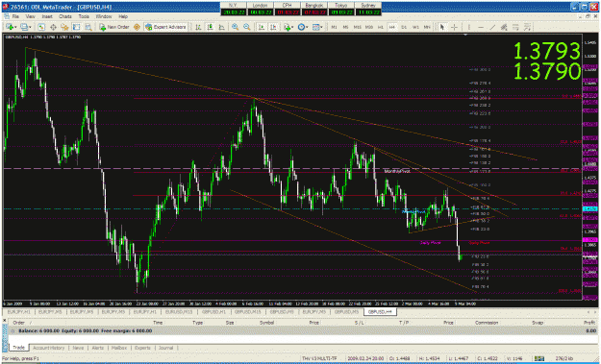Select the D1 timeframe
The image size is (601, 364).
[404, 27]
